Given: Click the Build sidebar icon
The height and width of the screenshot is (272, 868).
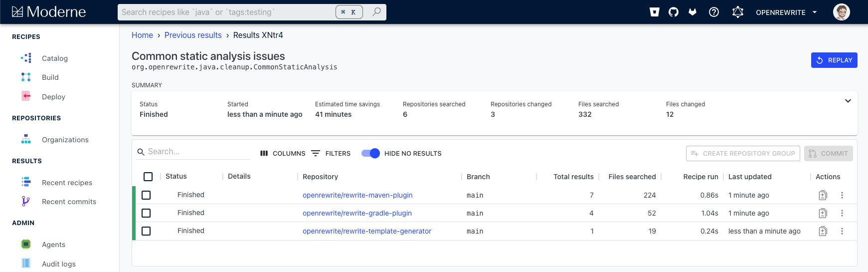Looking at the screenshot, I should pyautogui.click(x=26, y=77).
